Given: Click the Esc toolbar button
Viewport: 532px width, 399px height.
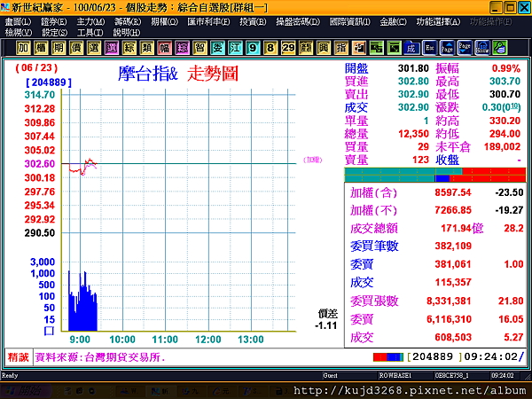Looking at the screenshot, I should point(429,48).
